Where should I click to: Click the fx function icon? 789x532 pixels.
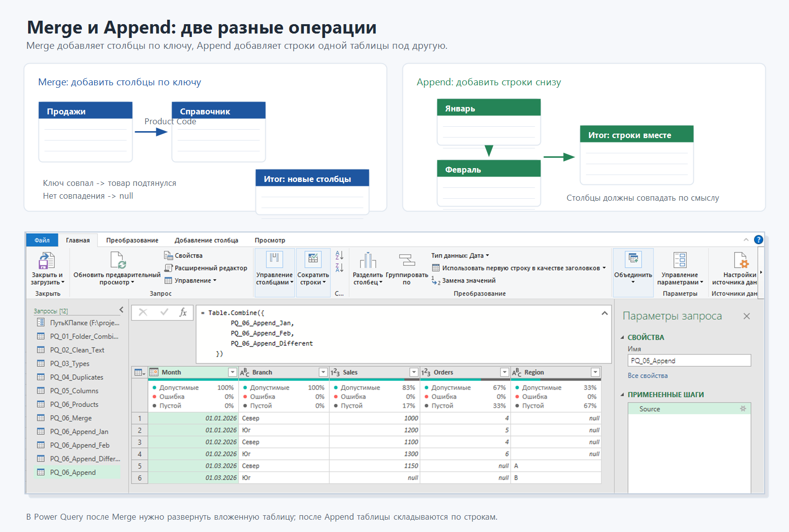[183, 312]
